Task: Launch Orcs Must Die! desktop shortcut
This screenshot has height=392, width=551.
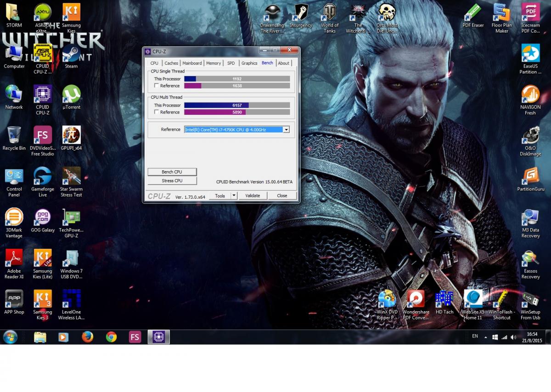Action: pyautogui.click(x=387, y=18)
